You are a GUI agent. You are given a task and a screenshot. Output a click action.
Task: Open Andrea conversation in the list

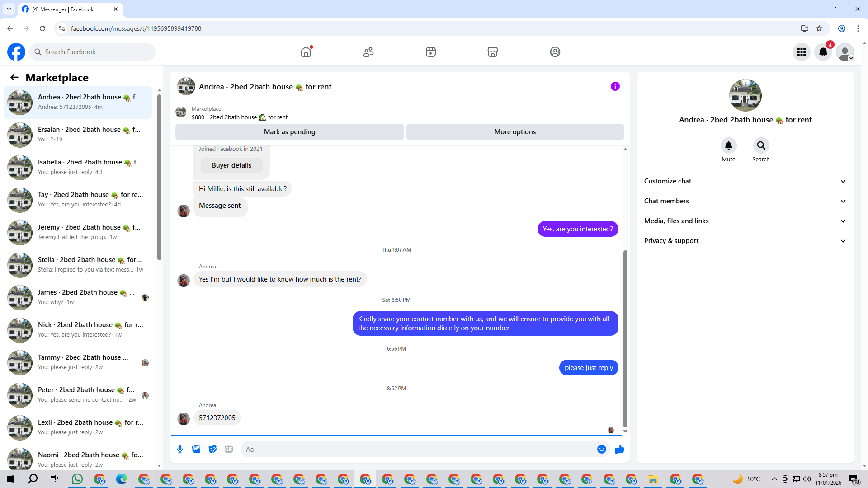coord(78,102)
